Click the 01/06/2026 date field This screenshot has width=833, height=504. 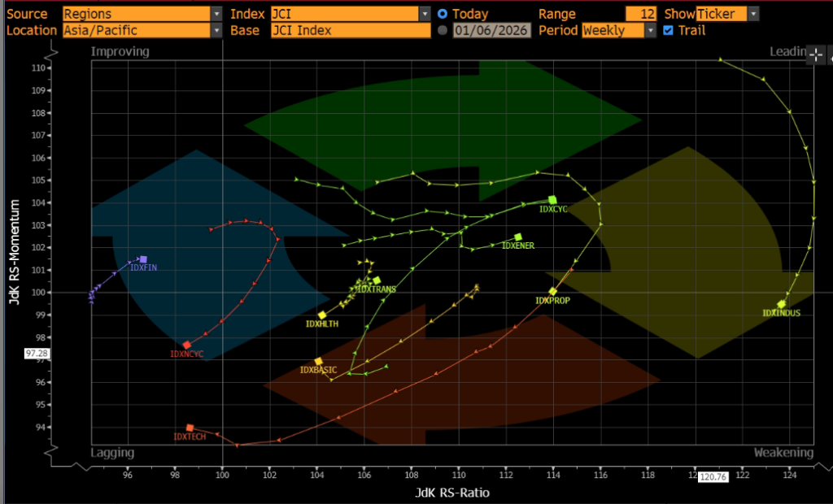pos(492,30)
